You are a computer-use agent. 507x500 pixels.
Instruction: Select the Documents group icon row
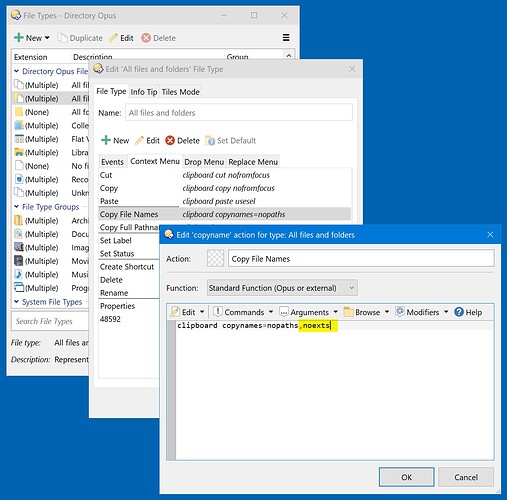coord(51,234)
